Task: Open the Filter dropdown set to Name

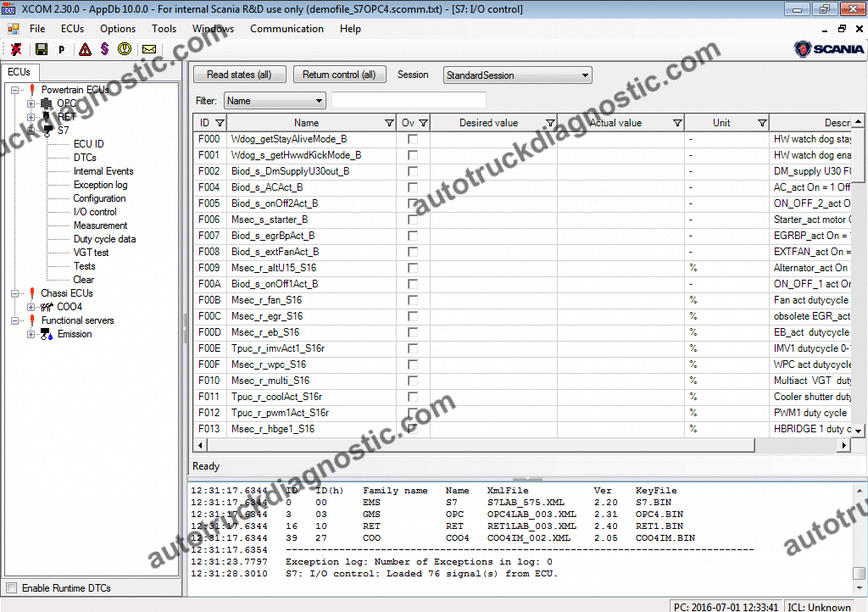Action: tap(275, 101)
